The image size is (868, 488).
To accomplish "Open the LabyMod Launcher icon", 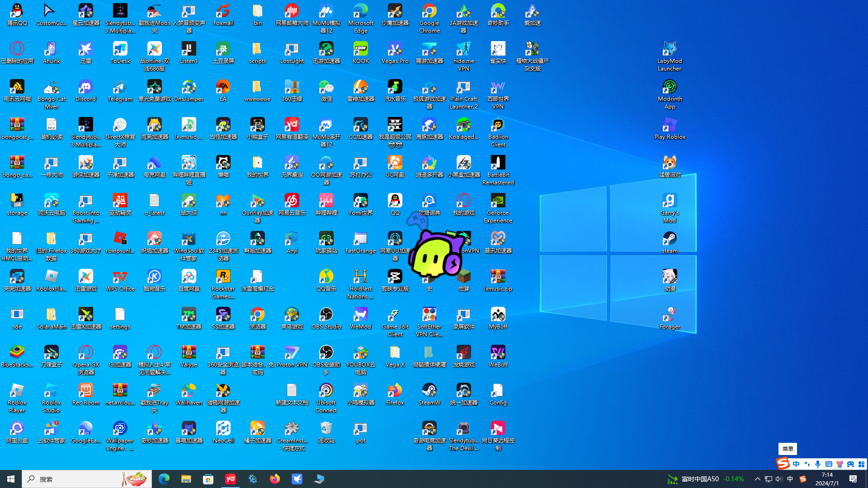I will 670,56.
